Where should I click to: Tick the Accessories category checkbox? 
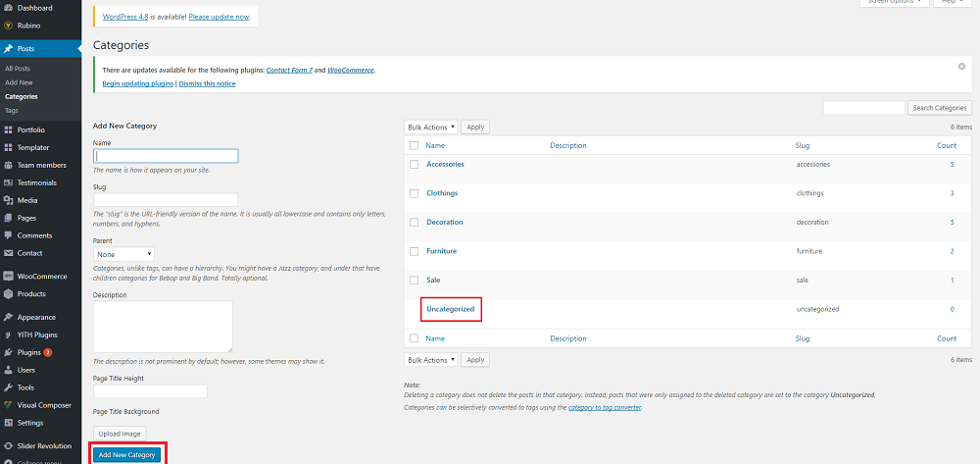point(414,165)
